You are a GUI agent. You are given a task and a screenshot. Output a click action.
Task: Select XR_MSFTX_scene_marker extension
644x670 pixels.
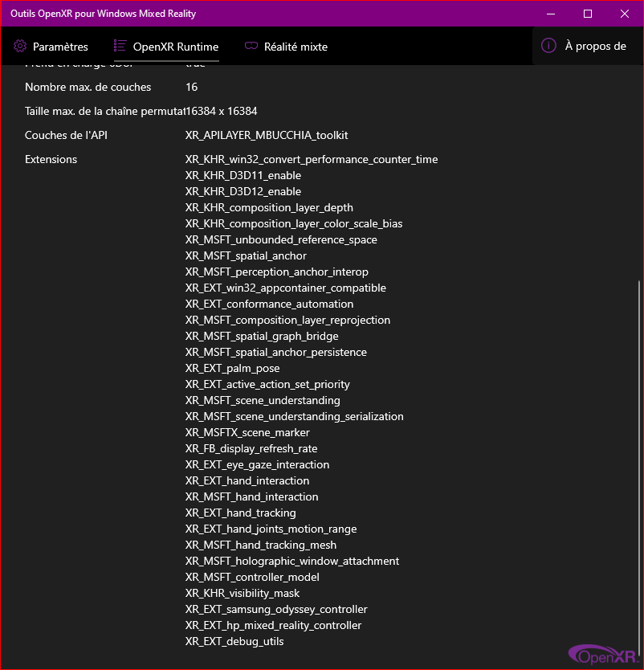point(247,433)
